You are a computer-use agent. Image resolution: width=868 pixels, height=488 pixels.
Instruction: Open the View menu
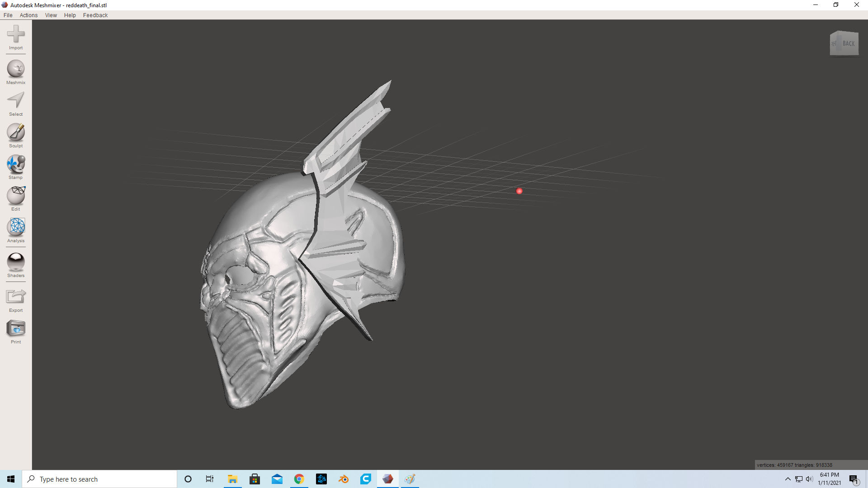click(x=51, y=15)
